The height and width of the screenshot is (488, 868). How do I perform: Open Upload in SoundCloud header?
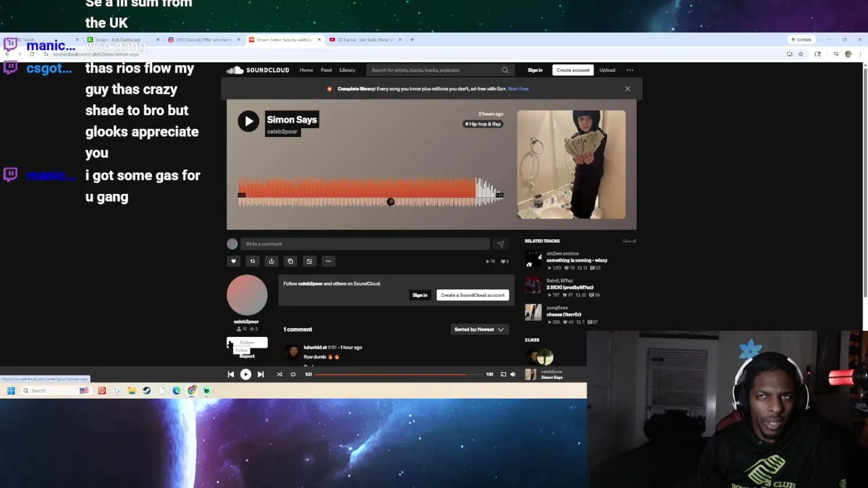(x=607, y=70)
